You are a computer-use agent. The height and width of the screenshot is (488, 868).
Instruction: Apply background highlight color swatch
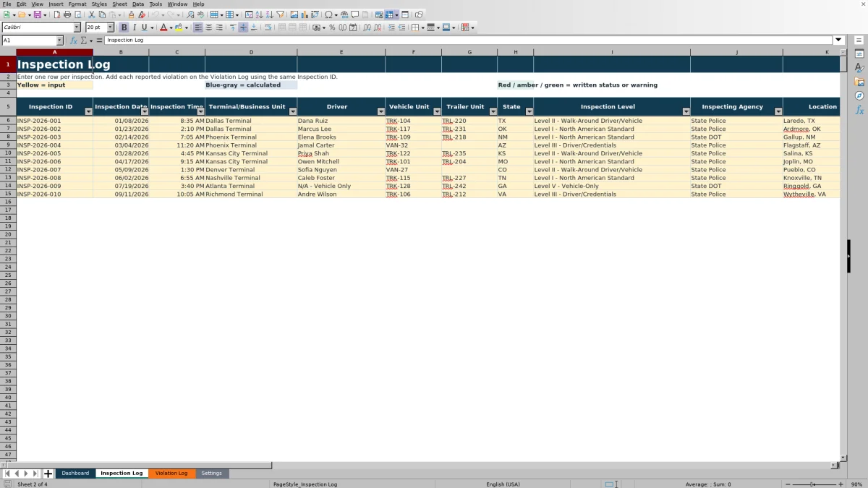[x=177, y=27]
